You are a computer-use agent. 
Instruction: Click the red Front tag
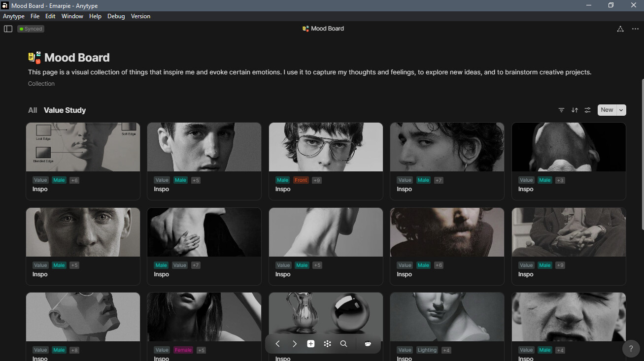point(301,180)
